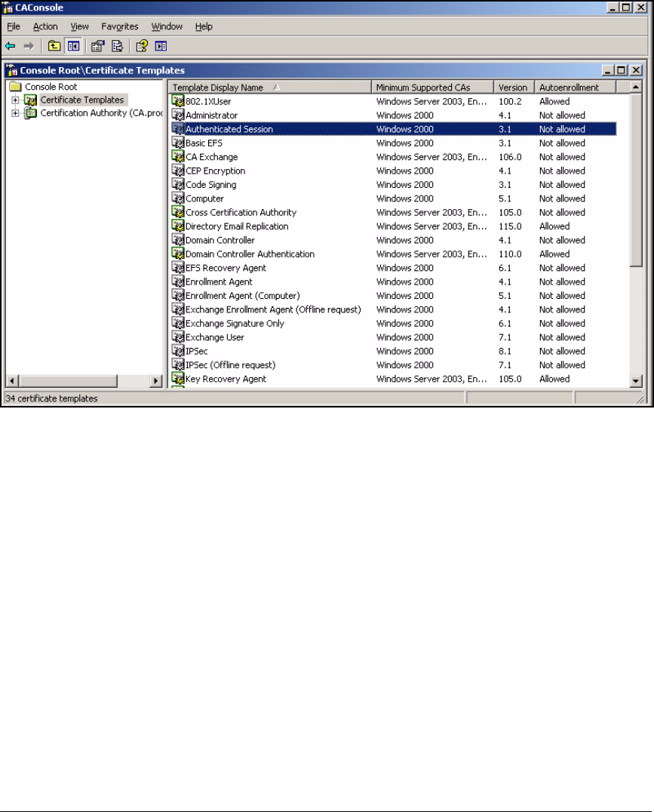The width and height of the screenshot is (654, 812).
Task: Click the Back arrow toolbar icon
Action: [11, 46]
